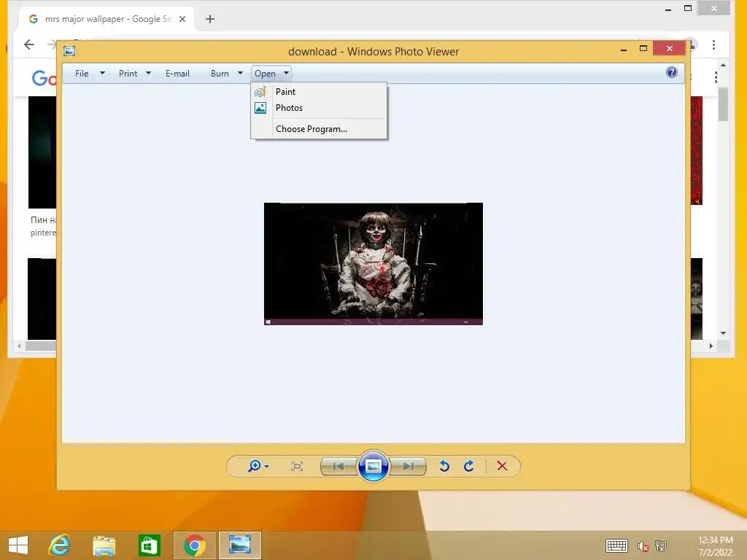Click Chrome scrollbar up arrow
747x560 pixels.
(x=723, y=65)
